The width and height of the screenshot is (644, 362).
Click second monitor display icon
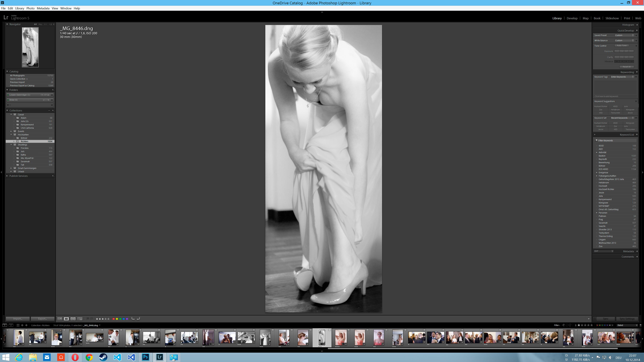(x=11, y=325)
